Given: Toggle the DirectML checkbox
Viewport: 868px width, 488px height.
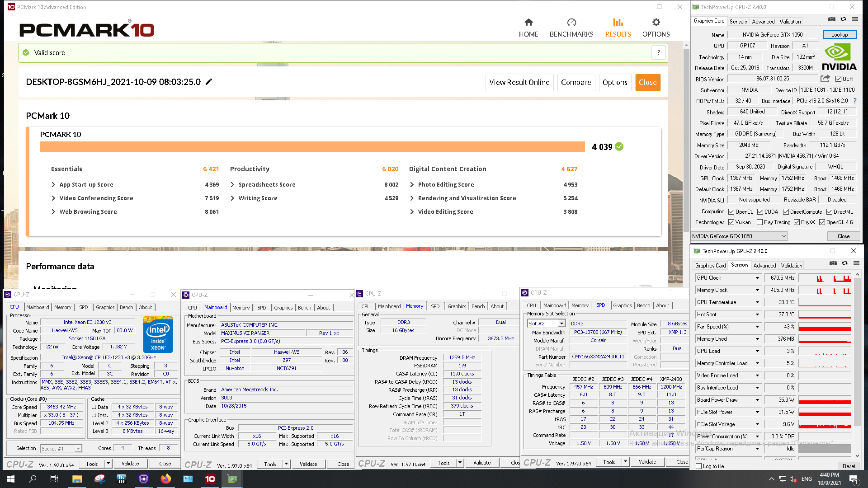Looking at the screenshot, I should coord(829,211).
